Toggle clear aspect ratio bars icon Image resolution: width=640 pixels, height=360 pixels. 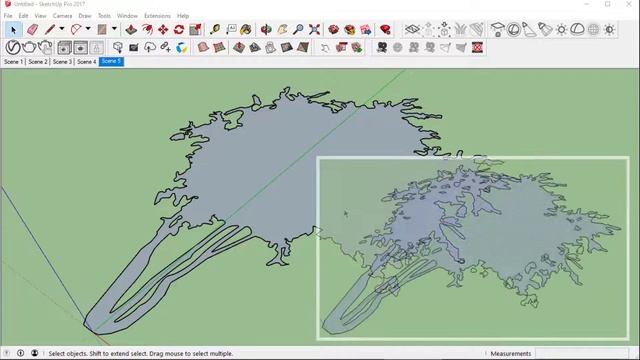(478, 47)
